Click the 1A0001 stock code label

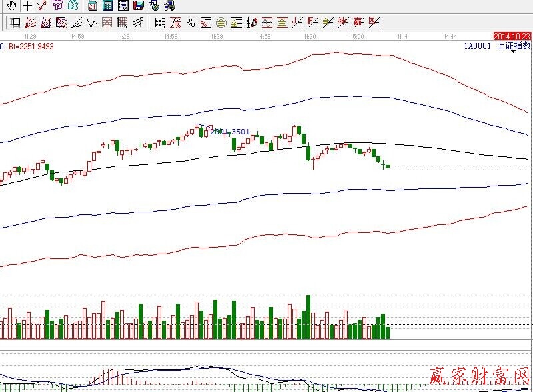coord(478,46)
